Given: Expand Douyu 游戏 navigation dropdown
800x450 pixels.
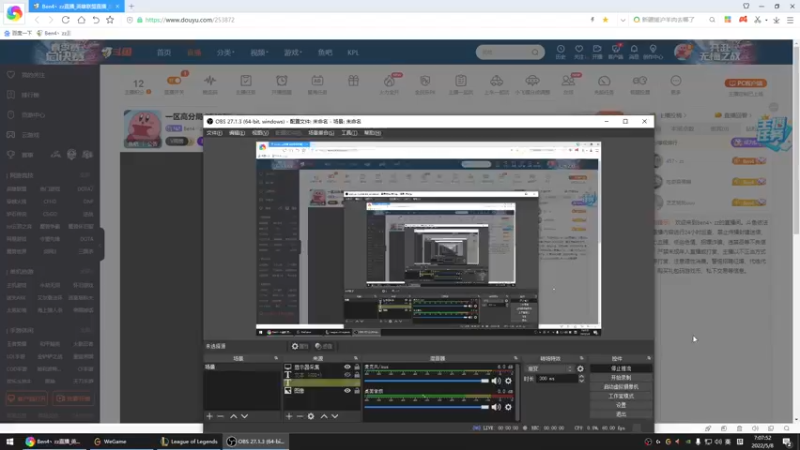Looking at the screenshot, I should tap(293, 53).
